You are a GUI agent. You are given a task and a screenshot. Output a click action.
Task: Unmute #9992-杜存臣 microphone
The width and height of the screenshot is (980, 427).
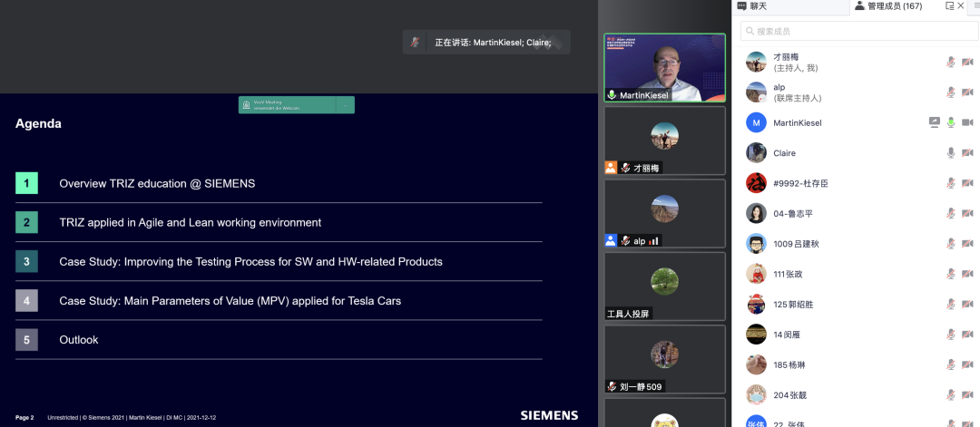pyautogui.click(x=951, y=183)
